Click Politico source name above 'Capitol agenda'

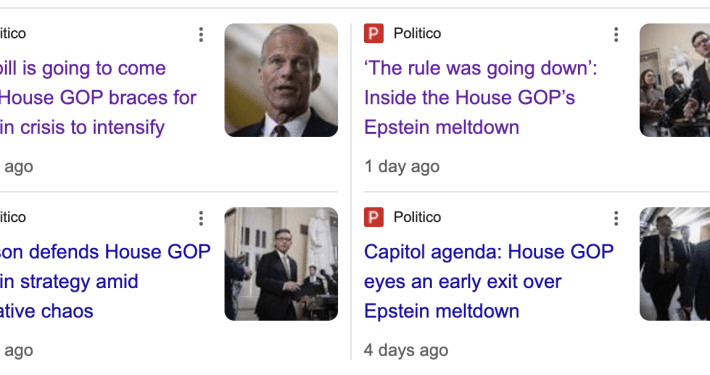[417, 217]
